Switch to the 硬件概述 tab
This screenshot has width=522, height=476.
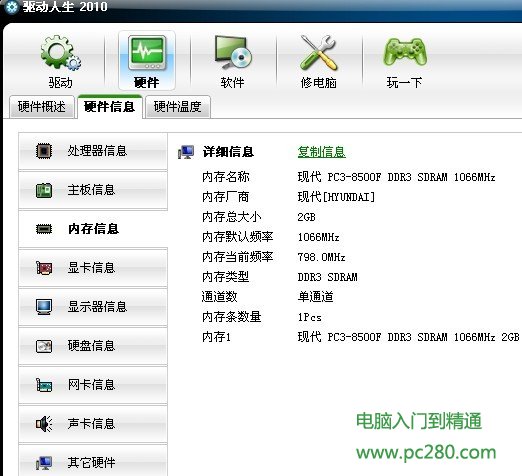[x=42, y=107]
